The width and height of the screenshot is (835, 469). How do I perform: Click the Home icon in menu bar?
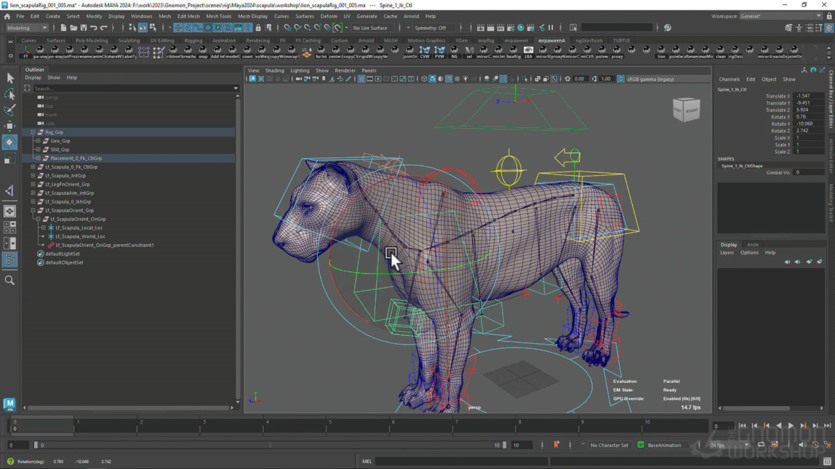(x=7, y=17)
